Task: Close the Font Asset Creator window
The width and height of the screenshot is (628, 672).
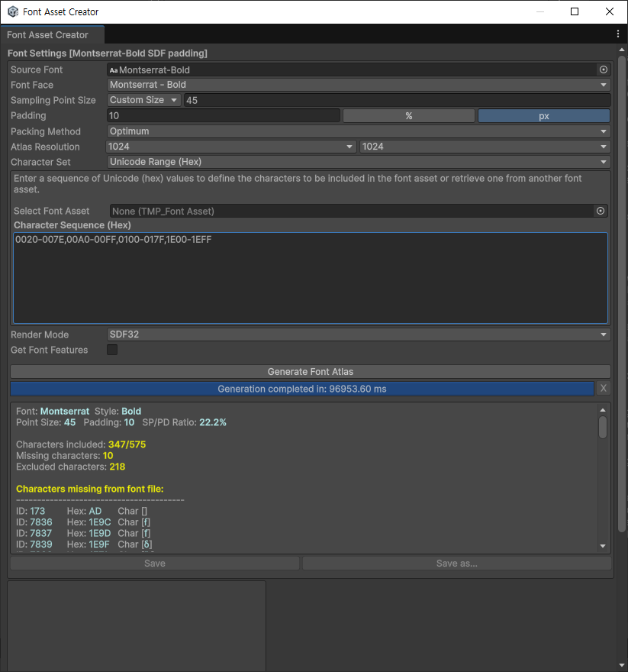Action: click(x=610, y=11)
